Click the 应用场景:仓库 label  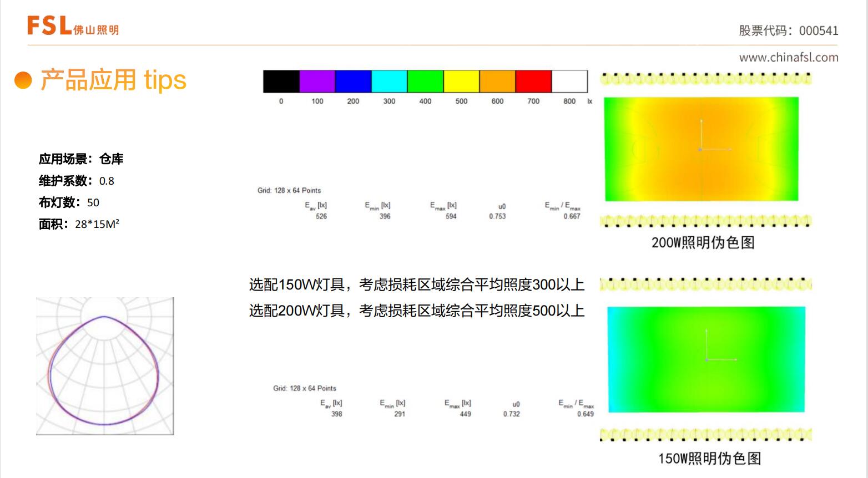point(81,159)
